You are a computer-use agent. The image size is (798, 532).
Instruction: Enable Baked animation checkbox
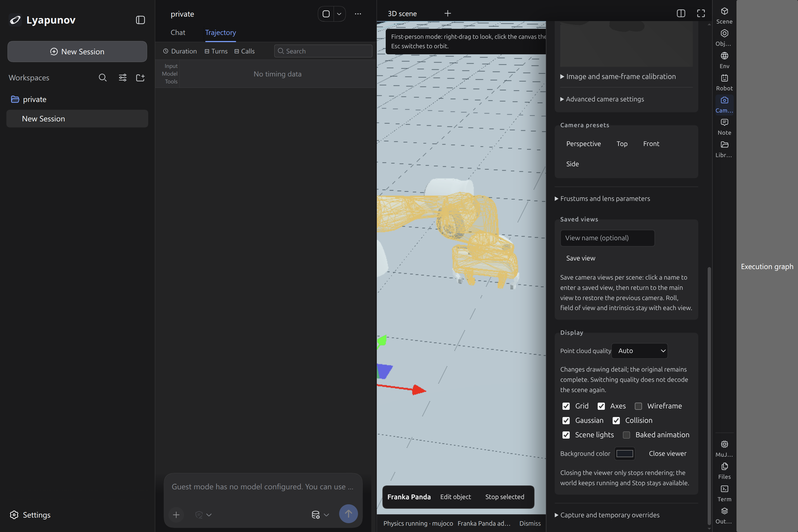pyautogui.click(x=626, y=435)
